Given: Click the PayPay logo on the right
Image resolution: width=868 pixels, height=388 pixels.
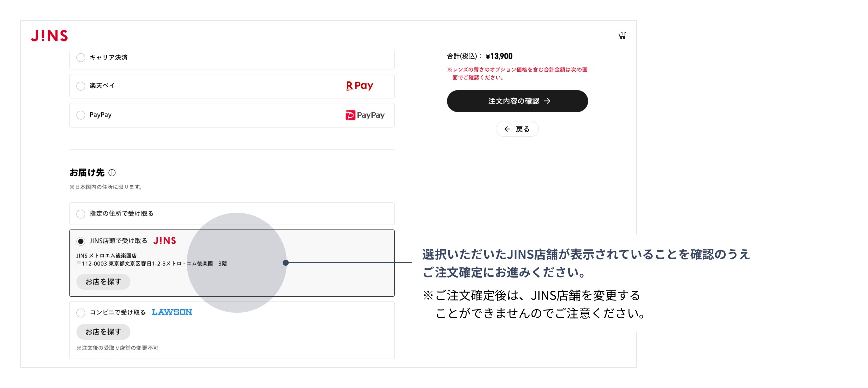Looking at the screenshot, I should [x=365, y=115].
